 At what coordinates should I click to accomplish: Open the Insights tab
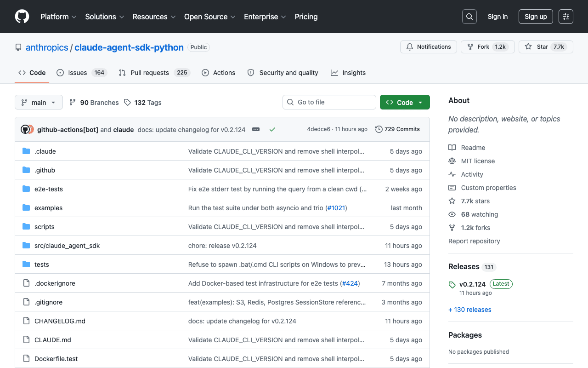click(x=348, y=73)
